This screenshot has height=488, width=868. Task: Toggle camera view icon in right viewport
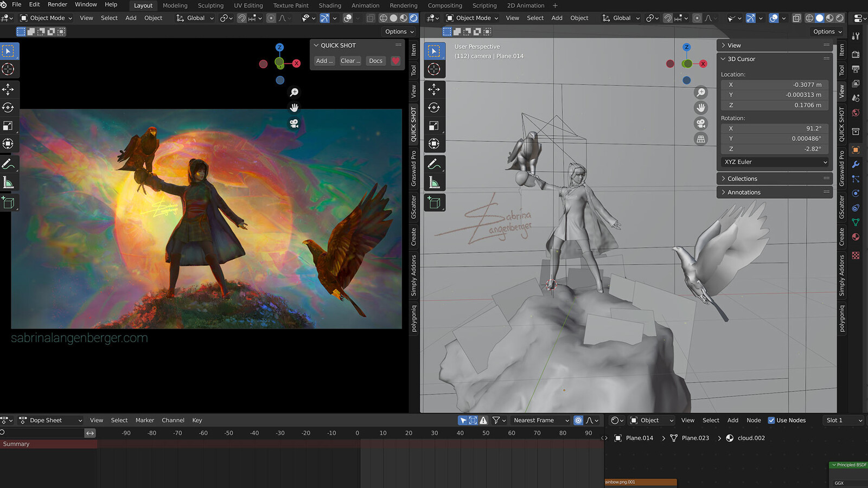pyautogui.click(x=701, y=124)
